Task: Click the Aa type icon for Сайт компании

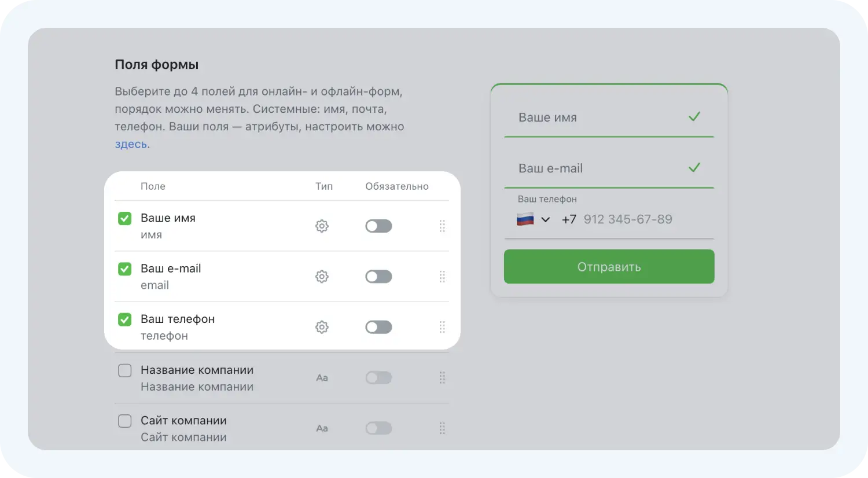Action: click(322, 428)
